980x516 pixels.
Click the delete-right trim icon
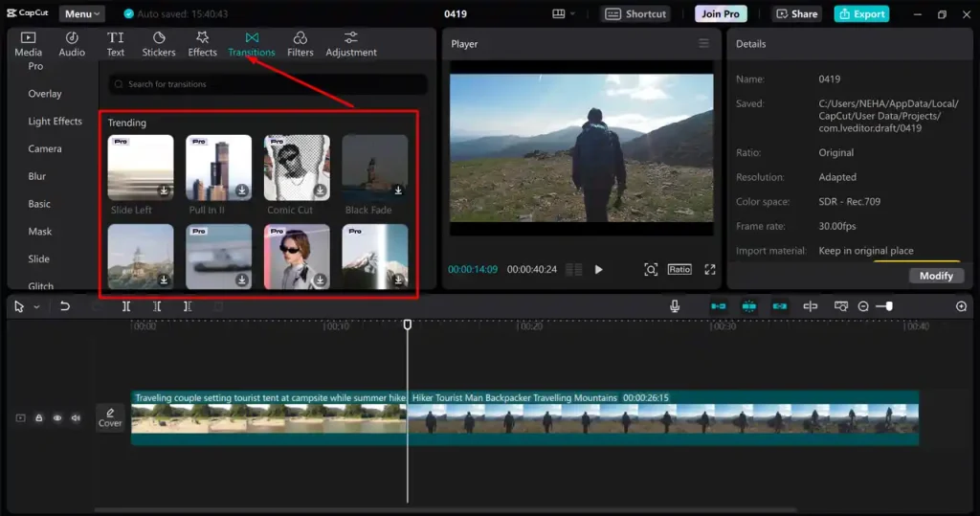click(188, 305)
